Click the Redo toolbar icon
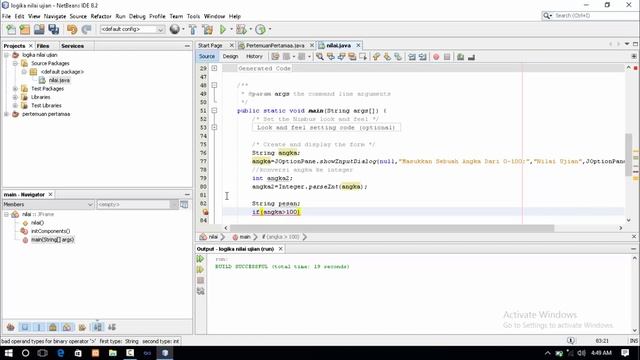This screenshot has height=360, width=640. (x=86, y=29)
